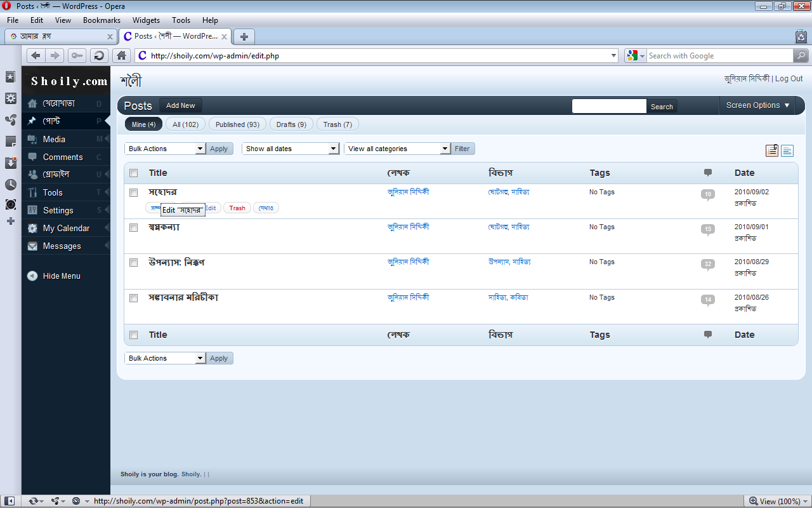Open the top Bulk Actions dropdown
Viewport: 812px width, 508px height.
point(165,149)
